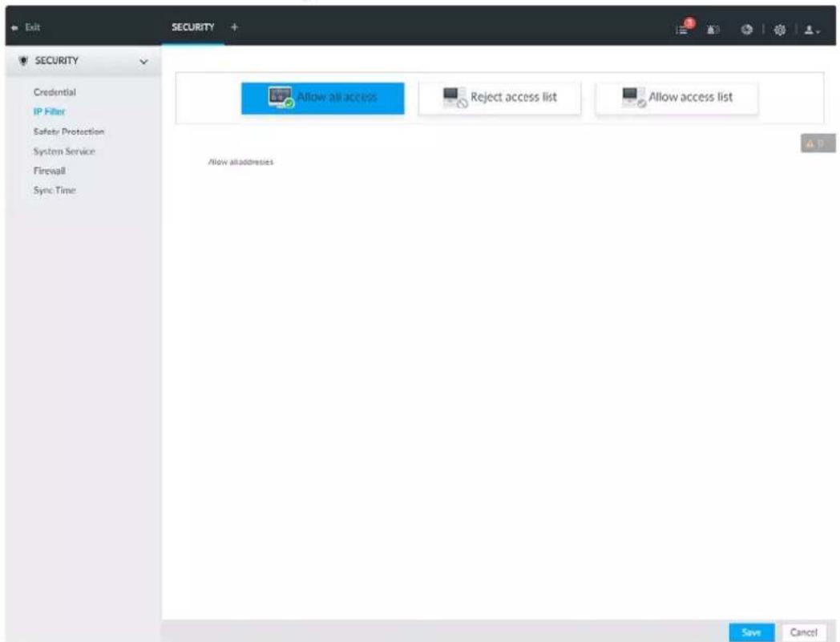Open System Service in the sidebar
The image size is (840, 642).
(x=64, y=151)
